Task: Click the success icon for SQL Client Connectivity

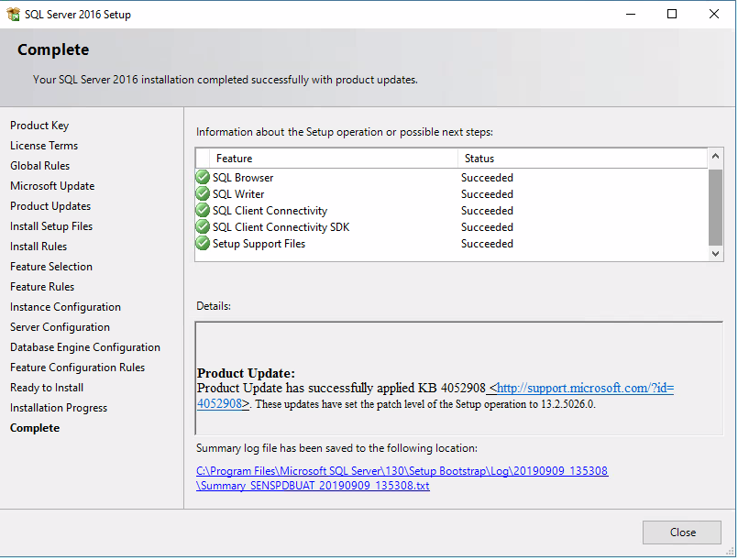Action: [203, 210]
